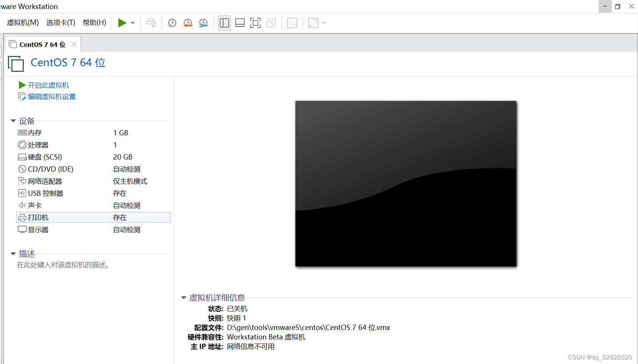Open the 帮助(H) menu

(x=95, y=23)
